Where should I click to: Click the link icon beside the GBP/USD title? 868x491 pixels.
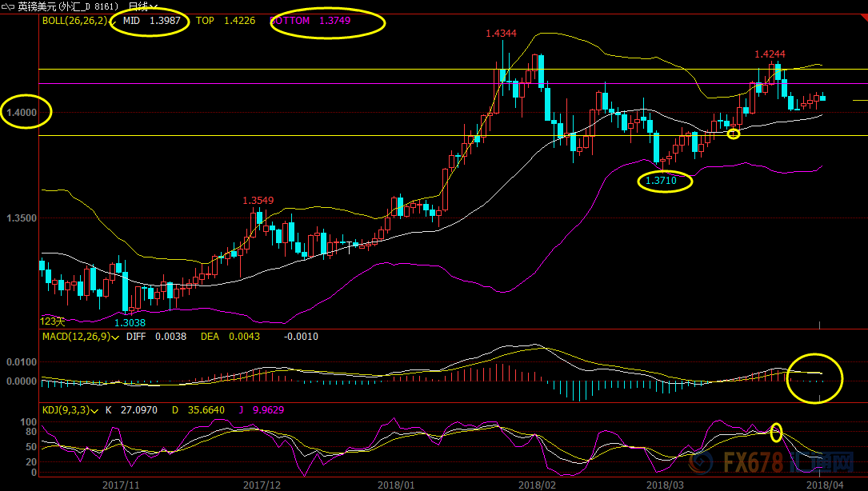click(8, 6)
